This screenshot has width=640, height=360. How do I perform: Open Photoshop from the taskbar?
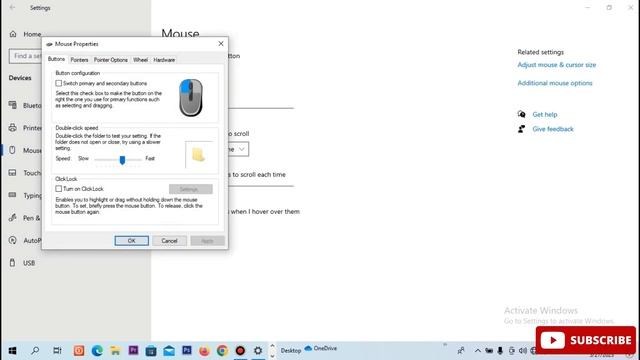pyautogui.click(x=187, y=350)
